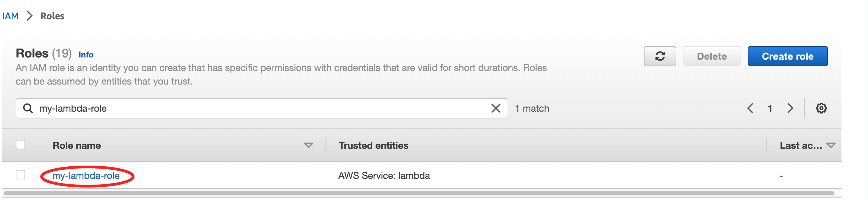Open table preferences gear
Screen dimensions: 868x200
tap(821, 108)
